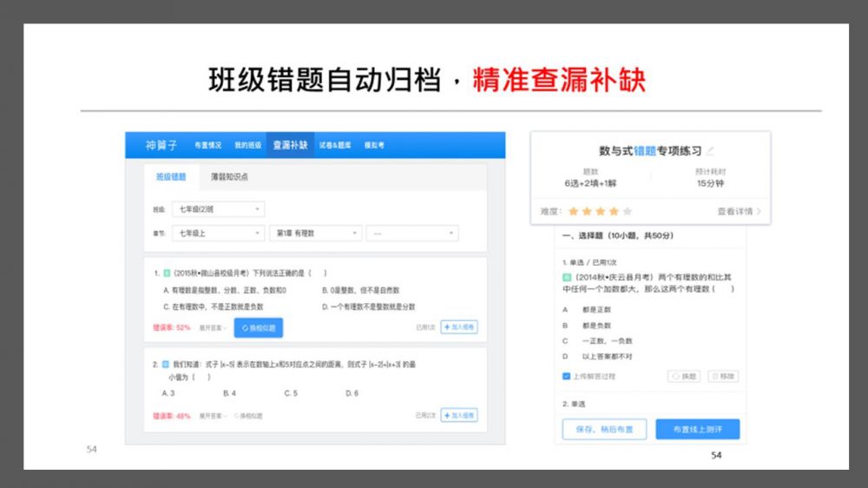Click the blue tag icon on question 2
The image size is (868, 488).
click(x=166, y=365)
